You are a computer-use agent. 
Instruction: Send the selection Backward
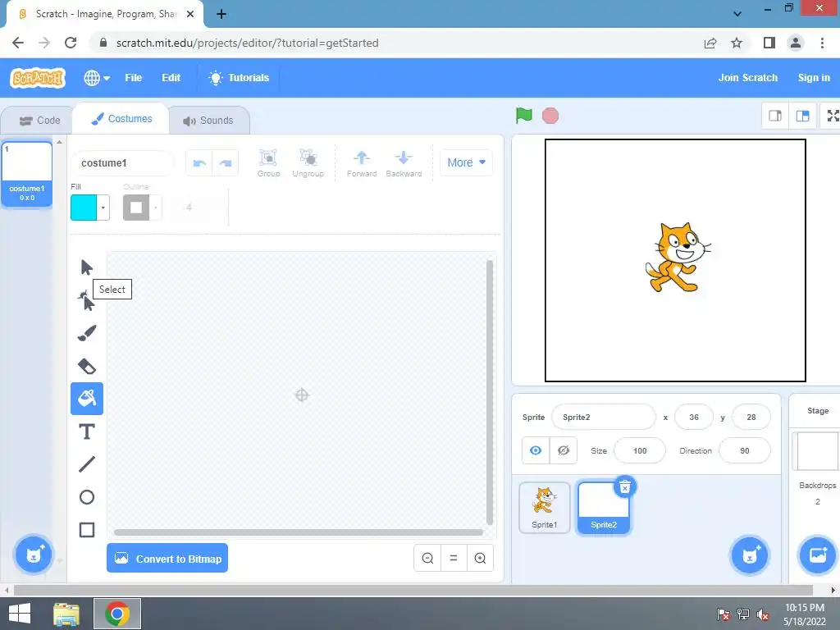(404, 163)
